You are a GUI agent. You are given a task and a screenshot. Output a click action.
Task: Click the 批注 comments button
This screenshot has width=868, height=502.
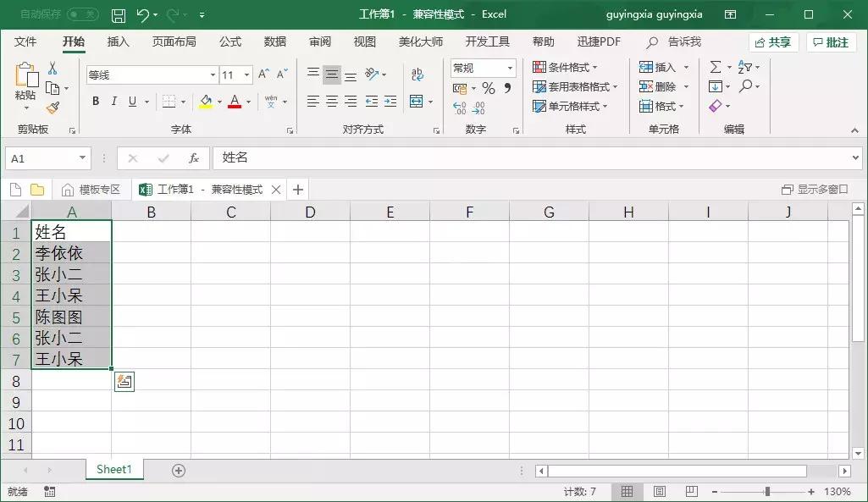click(830, 41)
